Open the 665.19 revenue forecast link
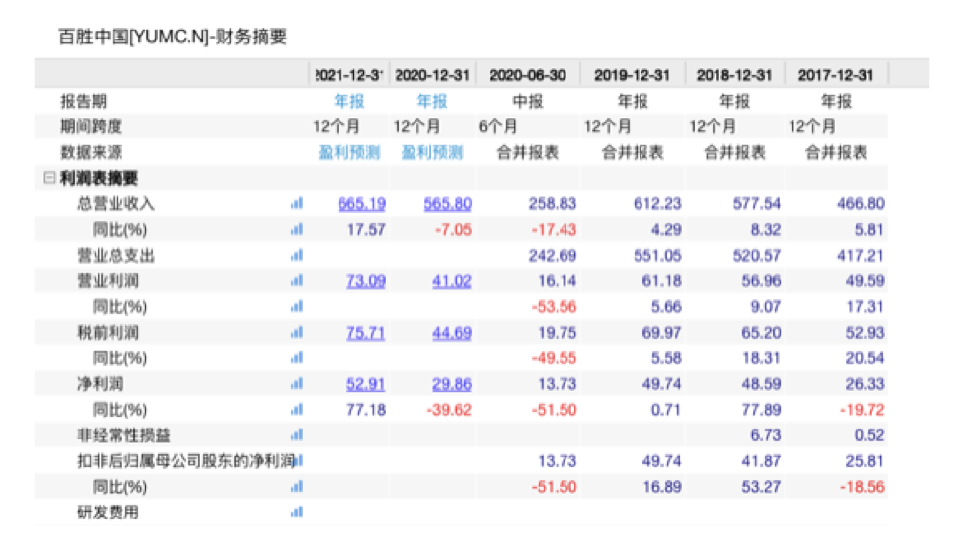 coord(361,204)
